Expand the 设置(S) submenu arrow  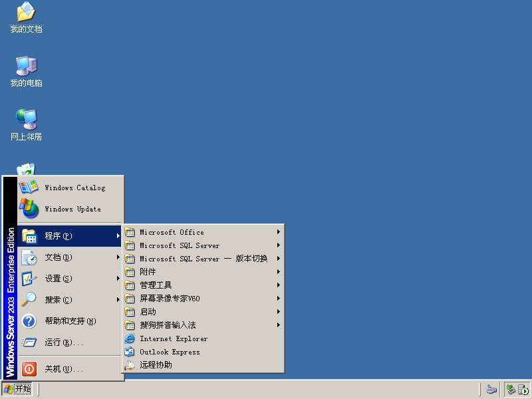118,279
